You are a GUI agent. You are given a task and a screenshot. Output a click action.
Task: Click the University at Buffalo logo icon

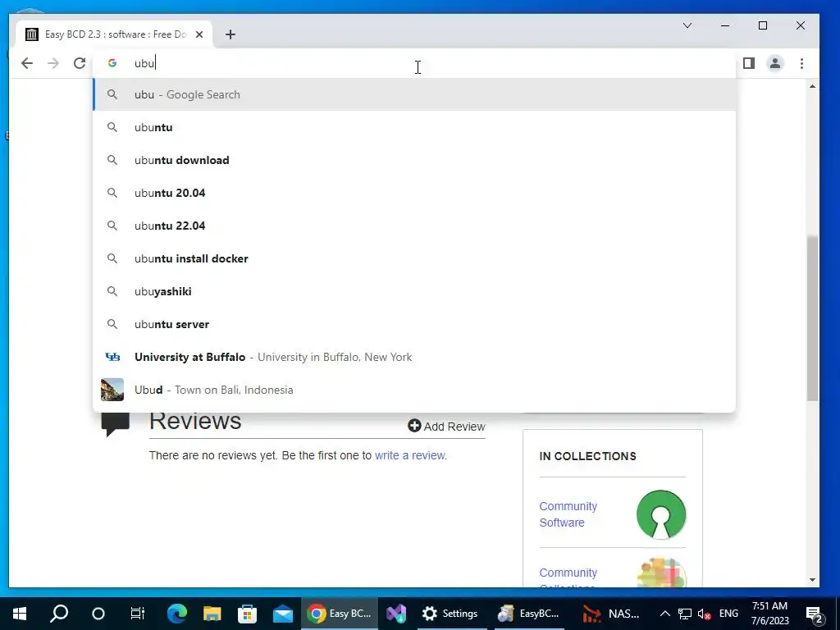[x=112, y=357]
